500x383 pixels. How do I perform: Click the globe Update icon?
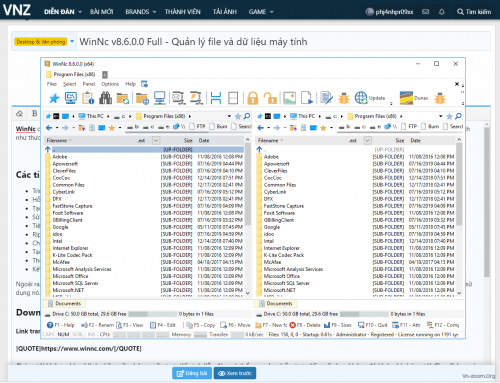coord(361,98)
